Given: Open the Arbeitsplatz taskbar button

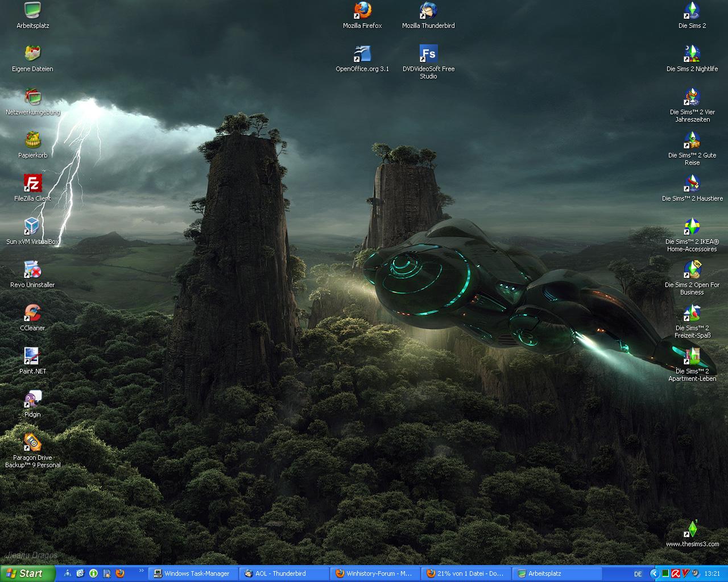Looking at the screenshot, I should pyautogui.click(x=557, y=573).
